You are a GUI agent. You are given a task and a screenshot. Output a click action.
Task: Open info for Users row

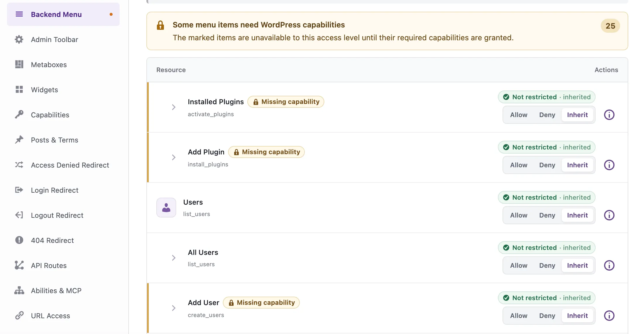click(x=609, y=215)
